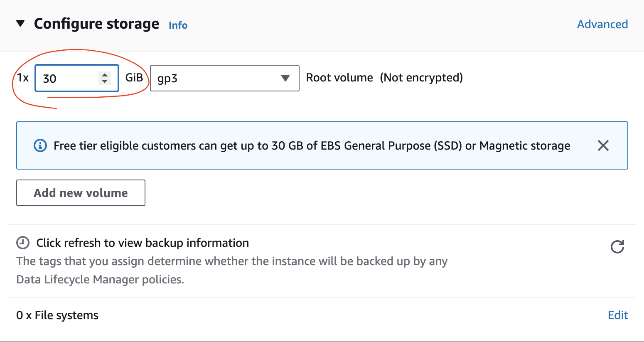This screenshot has height=342, width=644.
Task: Click the free tier eligibility message text
Action: coord(312,146)
